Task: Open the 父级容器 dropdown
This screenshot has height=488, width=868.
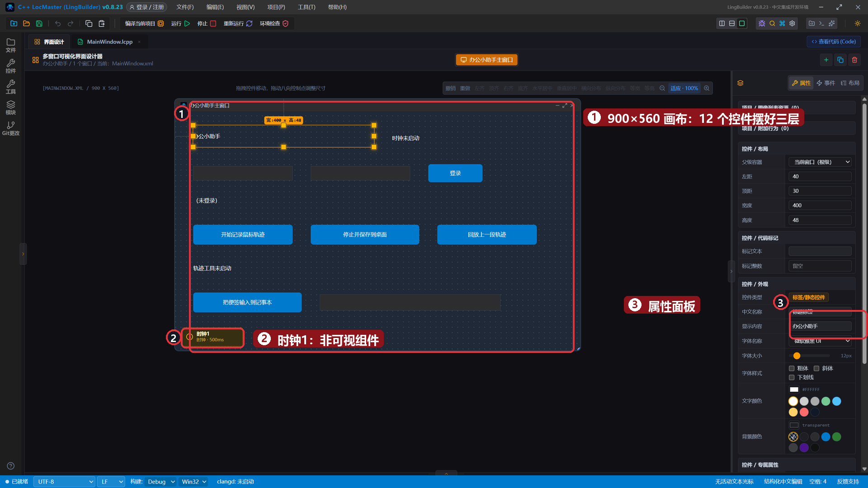Action: [820, 162]
